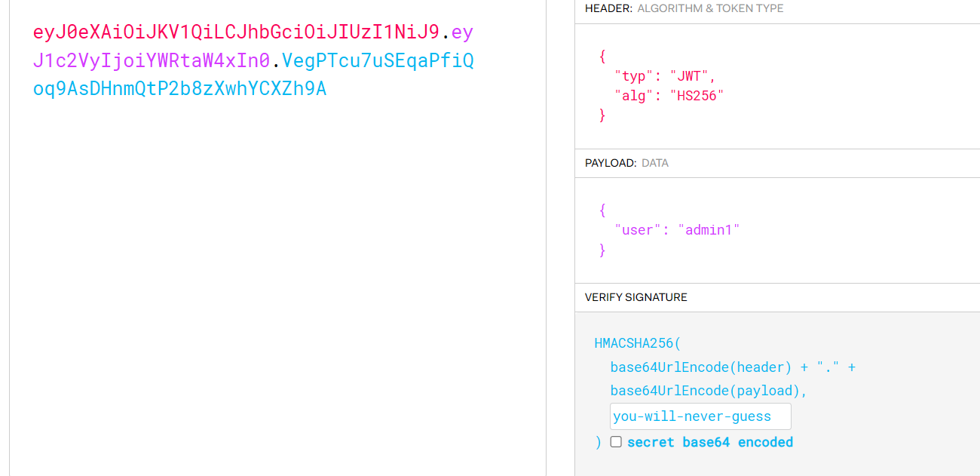Click the "secret base64 encoded" label text
Screen dimensions: 980x476
tap(709, 442)
